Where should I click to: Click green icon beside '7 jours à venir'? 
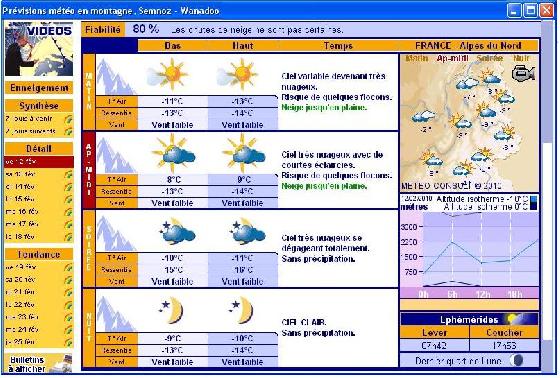68,119
